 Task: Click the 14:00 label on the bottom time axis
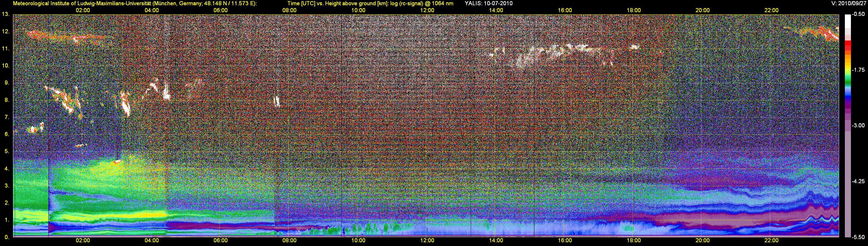(496, 241)
